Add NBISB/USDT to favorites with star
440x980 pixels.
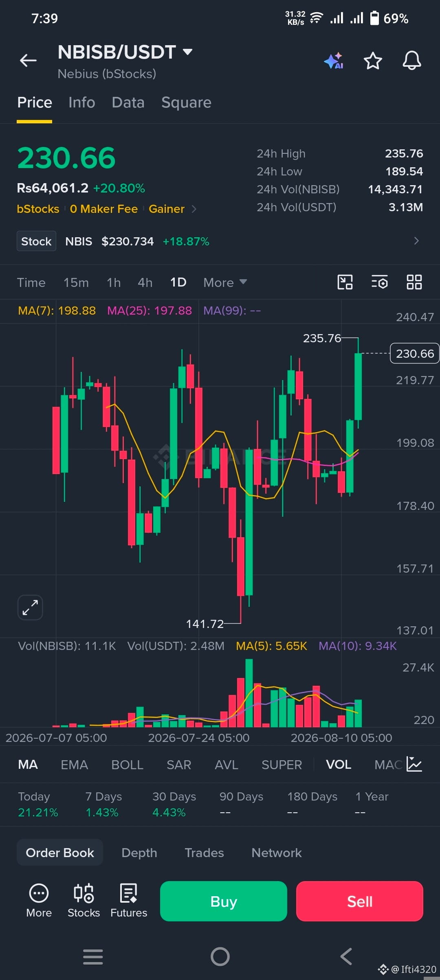coord(372,61)
